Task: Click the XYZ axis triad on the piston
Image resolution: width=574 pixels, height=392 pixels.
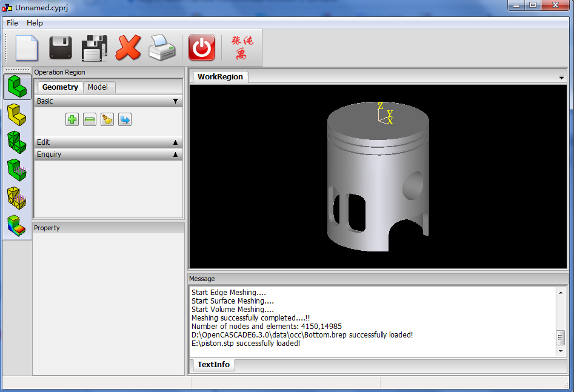Action: coord(385,113)
